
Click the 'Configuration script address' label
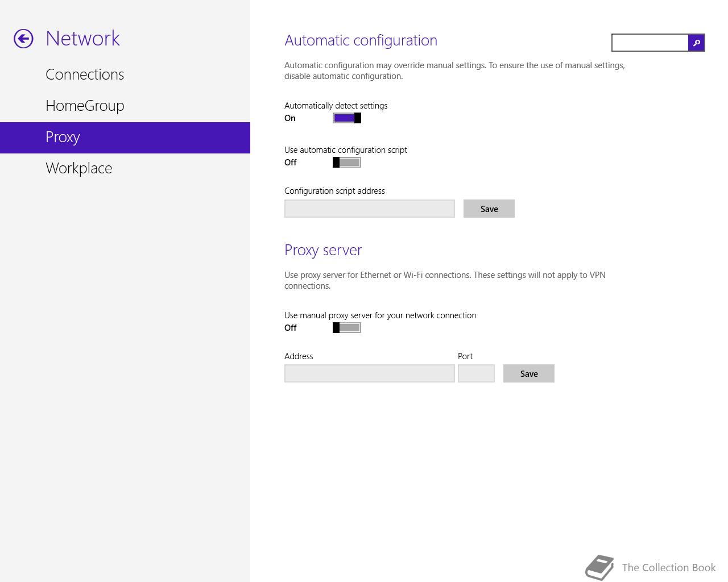tap(334, 191)
